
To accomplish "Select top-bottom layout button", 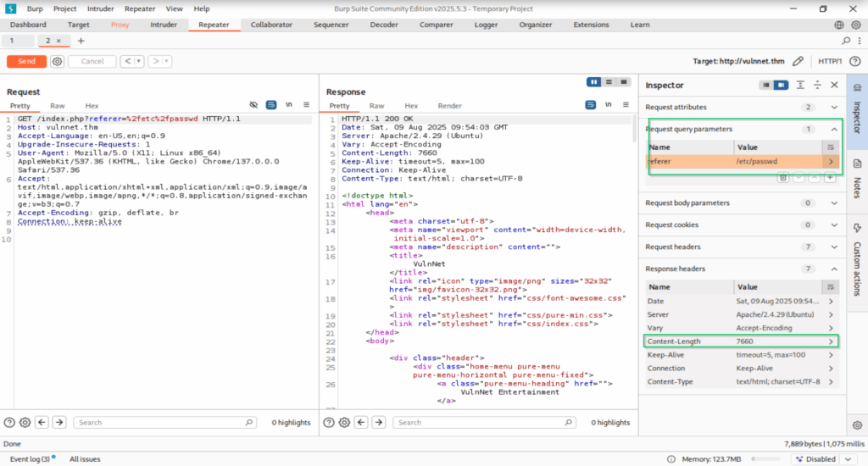I will coord(609,82).
